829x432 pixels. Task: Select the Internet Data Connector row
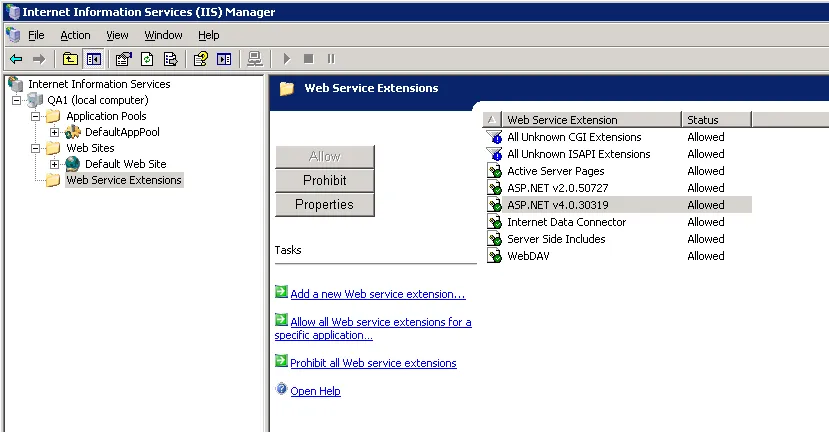(x=619, y=222)
